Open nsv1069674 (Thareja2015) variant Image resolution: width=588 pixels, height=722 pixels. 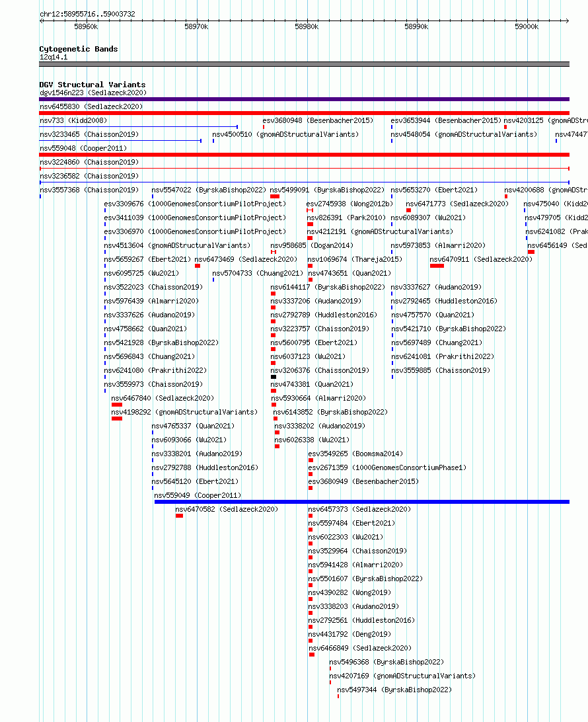pyautogui.click(x=355, y=259)
